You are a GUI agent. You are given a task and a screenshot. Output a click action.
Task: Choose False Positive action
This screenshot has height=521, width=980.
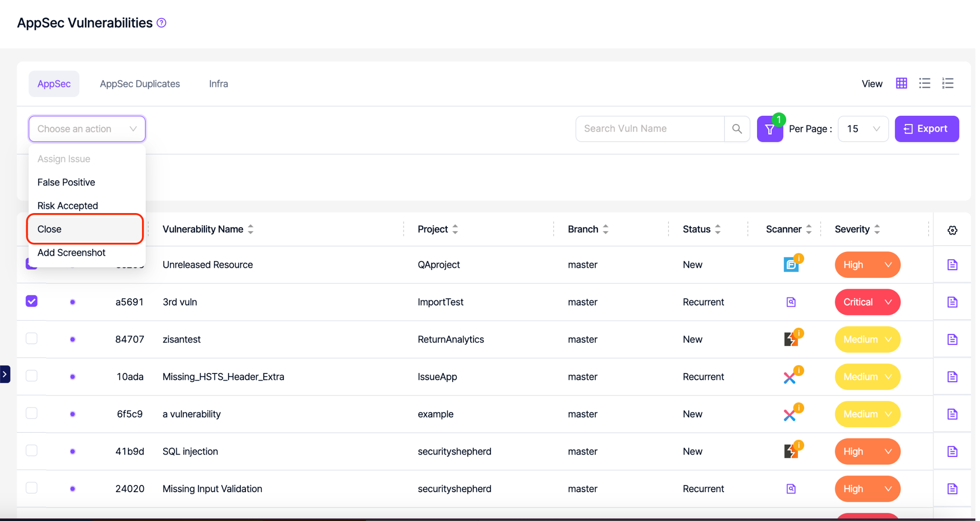click(66, 182)
